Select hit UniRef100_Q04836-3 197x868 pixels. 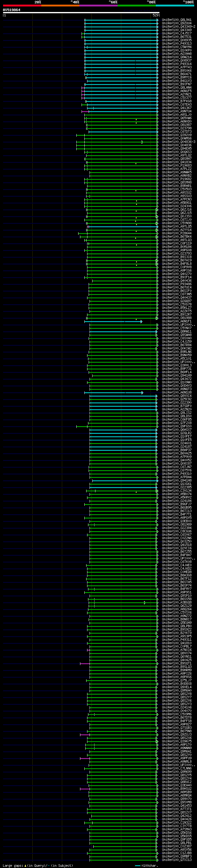point(179,142)
